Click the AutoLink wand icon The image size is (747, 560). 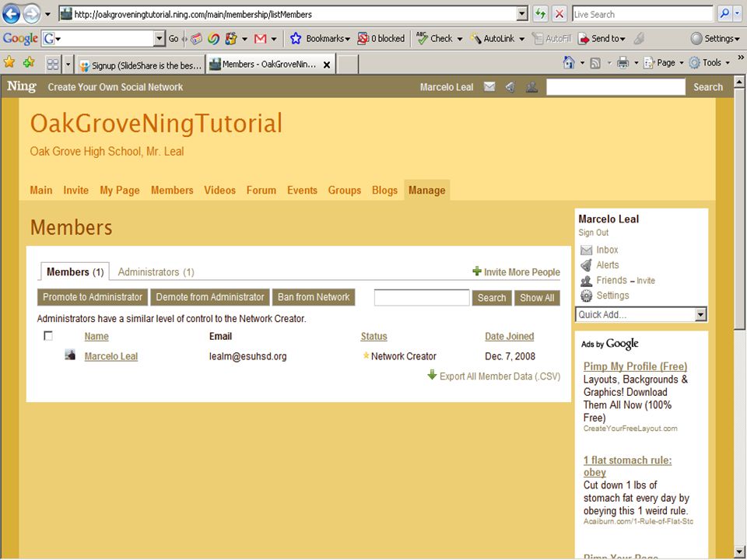pyautogui.click(x=476, y=39)
